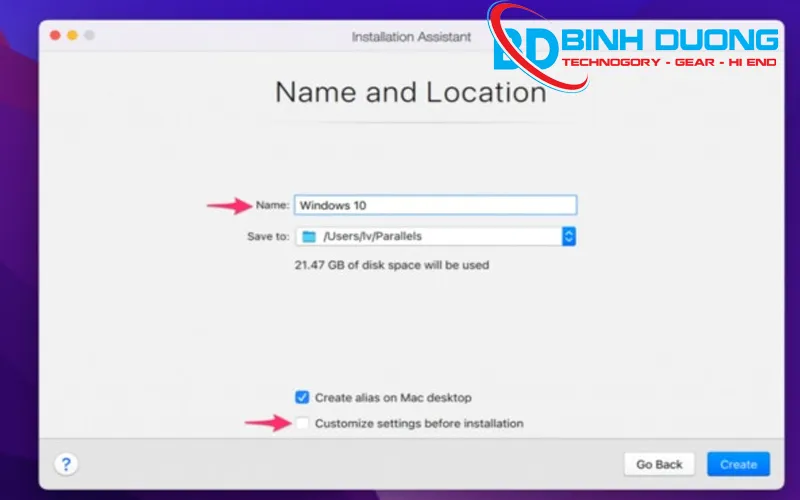The image size is (800, 500).
Task: Click in the Name text field
Action: click(435, 205)
